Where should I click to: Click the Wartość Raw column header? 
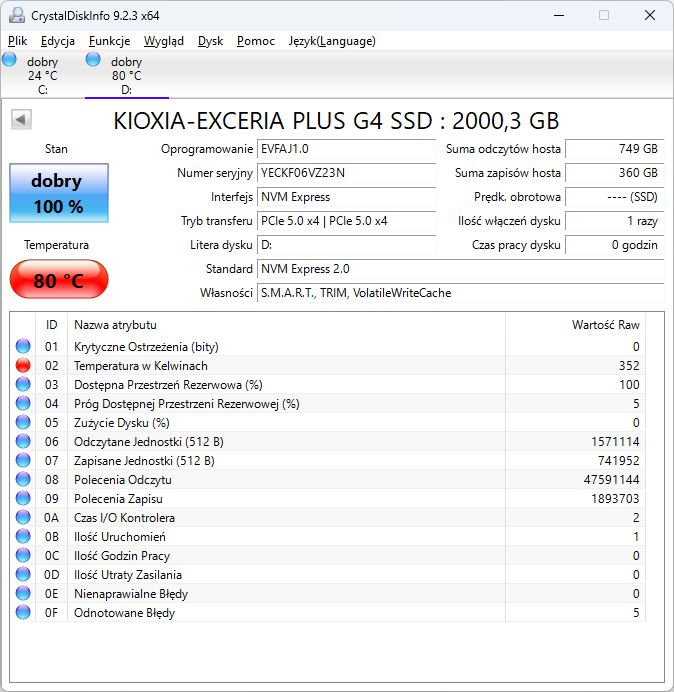576,325
